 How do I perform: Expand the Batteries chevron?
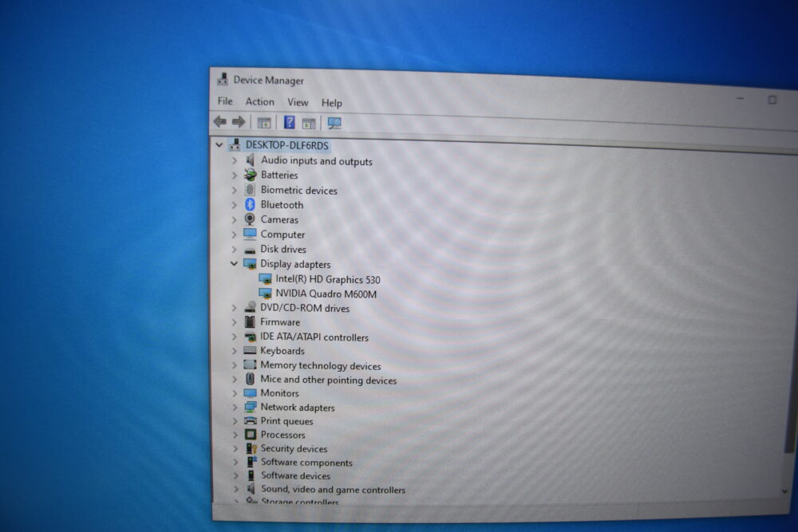pyautogui.click(x=235, y=175)
